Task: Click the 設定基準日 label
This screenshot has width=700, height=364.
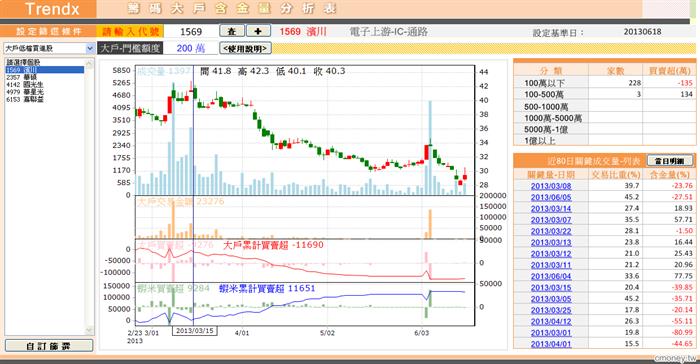Action: 558,33
